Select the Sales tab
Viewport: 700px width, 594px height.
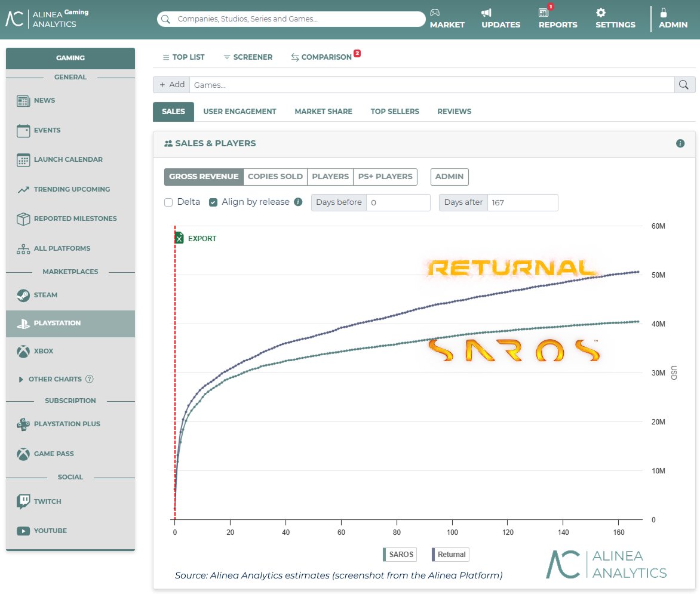(173, 112)
